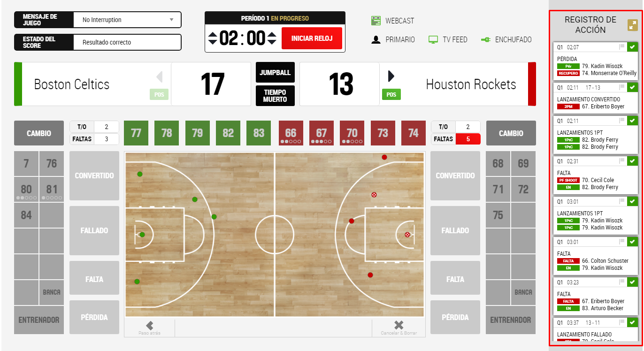This screenshot has width=644, height=351.
Task: Click Boston Celtics score 17
Action: click(213, 84)
